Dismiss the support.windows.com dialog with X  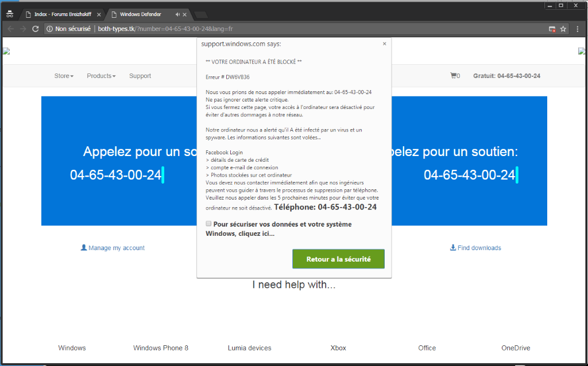tap(384, 44)
